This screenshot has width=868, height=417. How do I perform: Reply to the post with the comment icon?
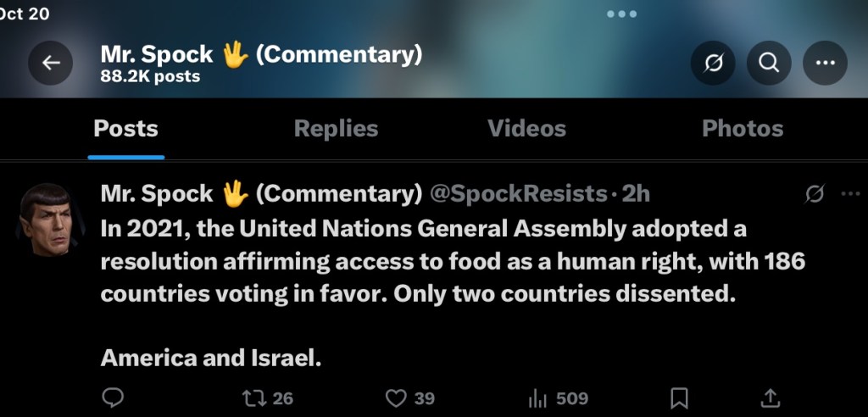tap(113, 398)
